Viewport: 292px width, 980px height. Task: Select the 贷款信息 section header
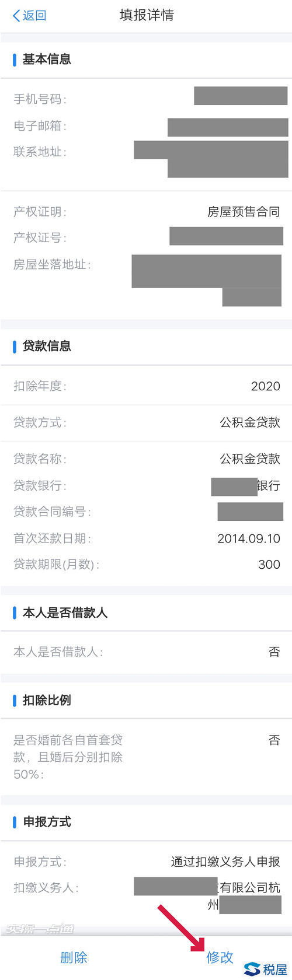(x=47, y=346)
